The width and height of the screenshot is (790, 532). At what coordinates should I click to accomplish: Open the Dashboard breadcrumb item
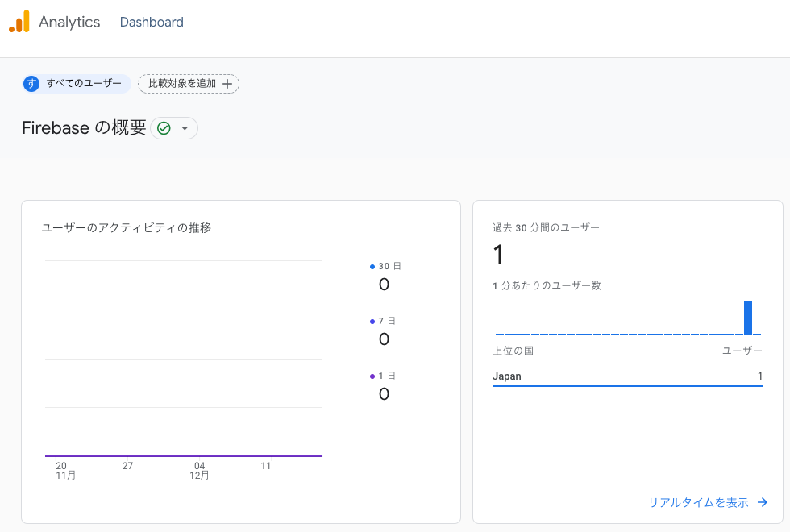tap(152, 23)
